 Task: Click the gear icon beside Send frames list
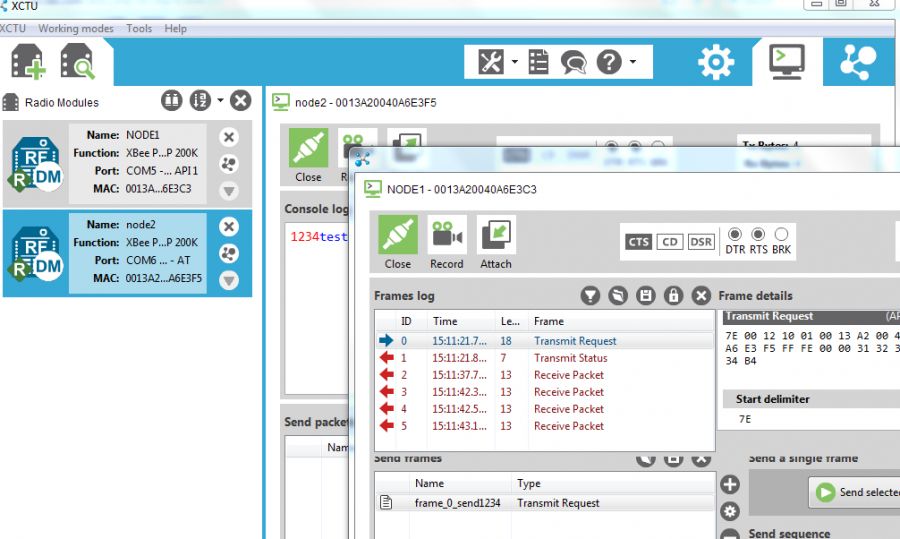[x=730, y=511]
